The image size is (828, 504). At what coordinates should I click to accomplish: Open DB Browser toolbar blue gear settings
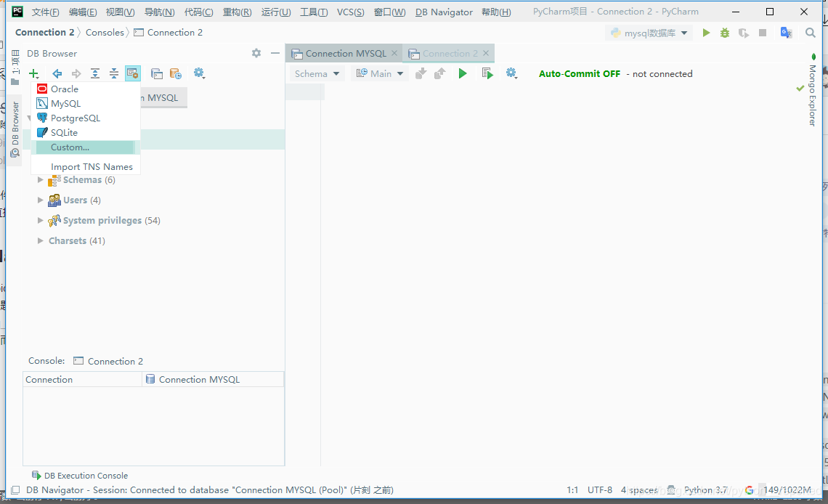click(199, 73)
